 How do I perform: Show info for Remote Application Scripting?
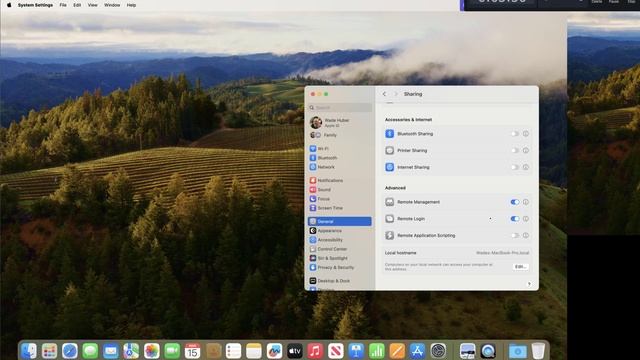pyautogui.click(x=526, y=235)
